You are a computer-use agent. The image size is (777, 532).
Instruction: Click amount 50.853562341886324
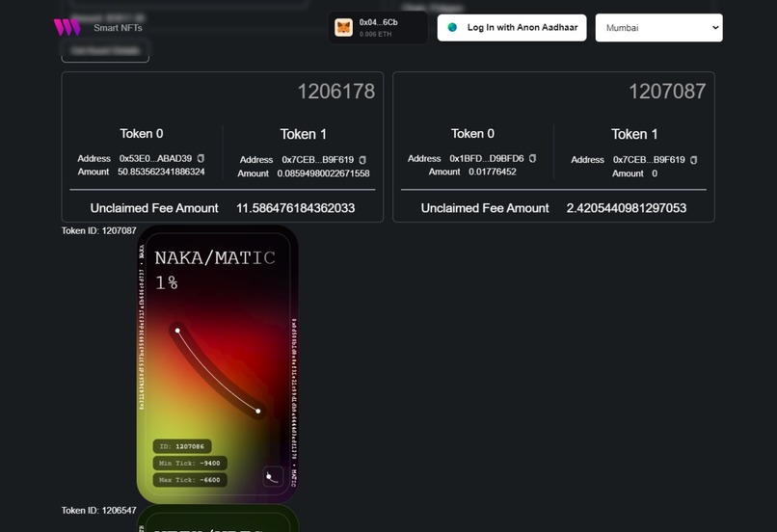click(x=161, y=172)
